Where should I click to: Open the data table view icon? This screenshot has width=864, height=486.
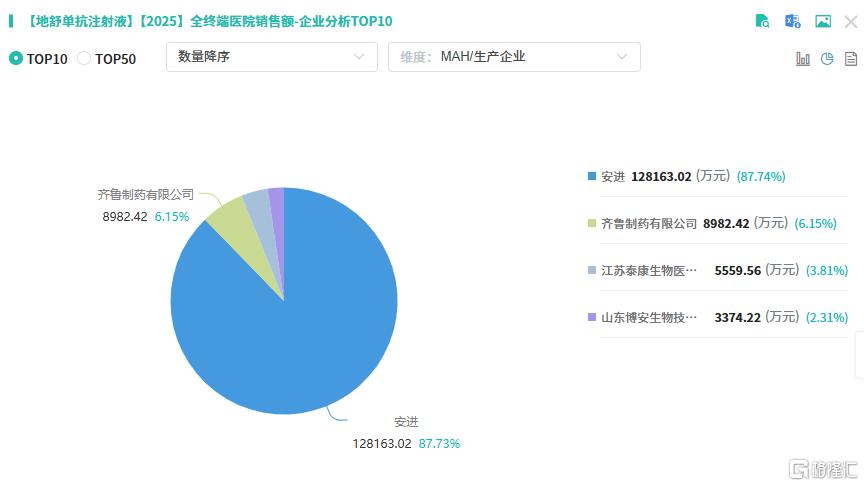point(851,58)
